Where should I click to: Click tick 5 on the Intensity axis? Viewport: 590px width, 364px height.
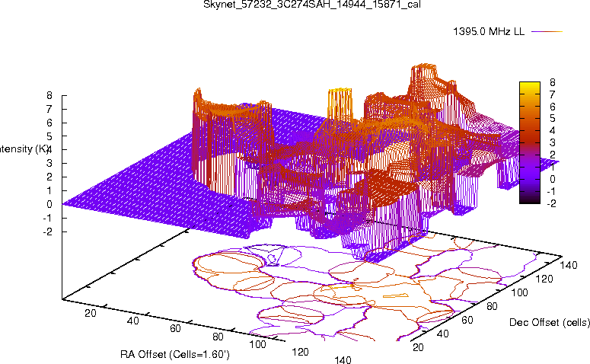coord(49,136)
